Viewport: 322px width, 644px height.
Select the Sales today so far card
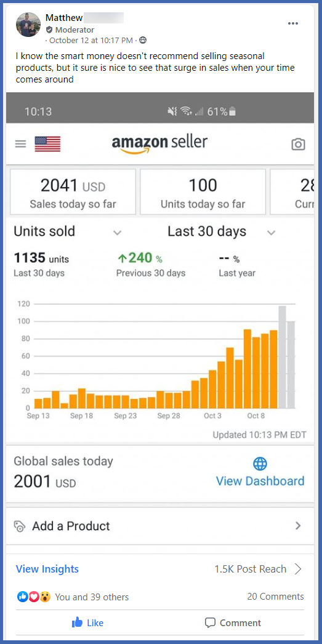pyautogui.click(x=73, y=192)
